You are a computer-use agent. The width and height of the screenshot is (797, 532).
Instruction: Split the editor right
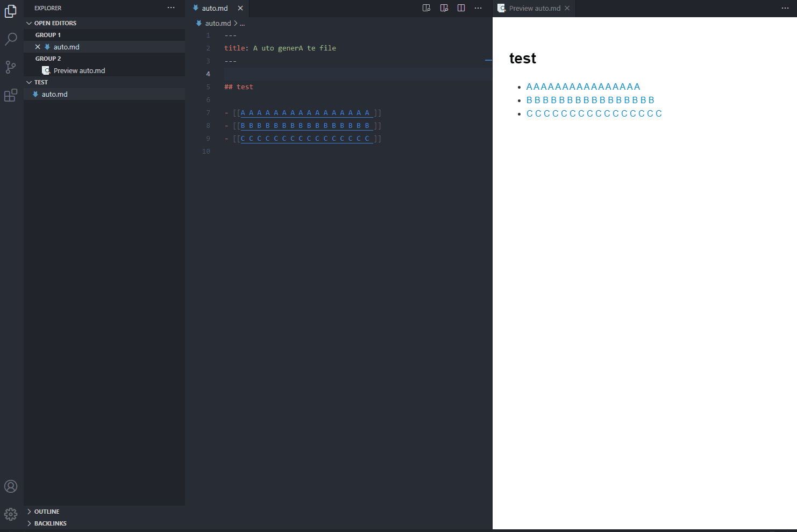(461, 8)
